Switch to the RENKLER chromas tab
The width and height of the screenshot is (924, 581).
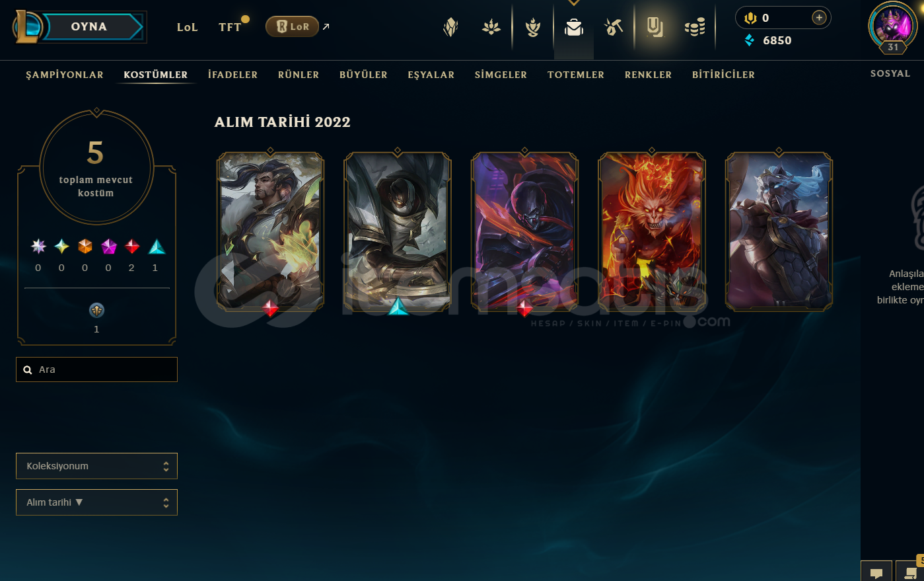pos(648,75)
